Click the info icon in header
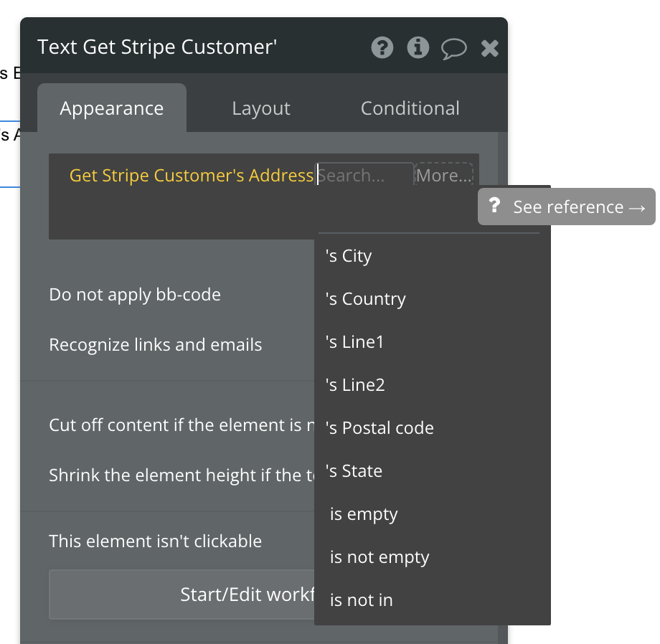The image size is (660, 644). [418, 48]
